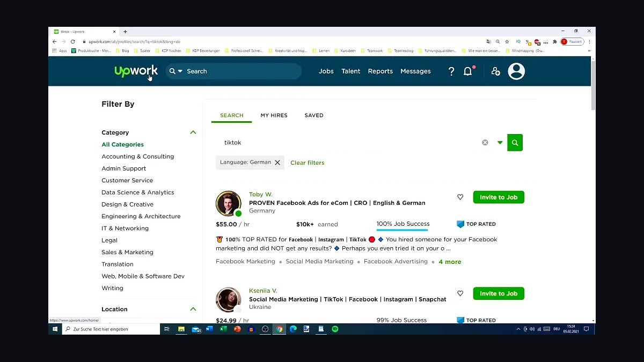Show 4 more skills for Toby W.
This screenshot has height=362, width=644.
[x=450, y=262]
